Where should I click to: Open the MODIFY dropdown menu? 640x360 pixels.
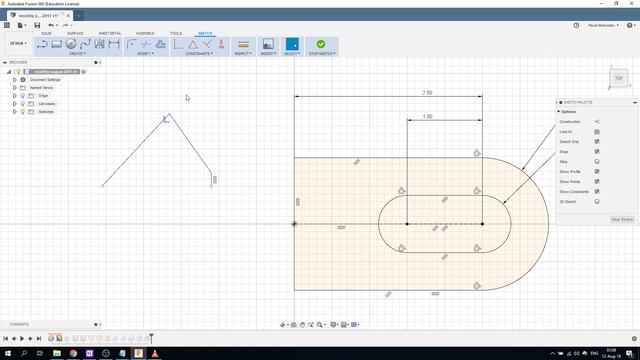point(145,53)
